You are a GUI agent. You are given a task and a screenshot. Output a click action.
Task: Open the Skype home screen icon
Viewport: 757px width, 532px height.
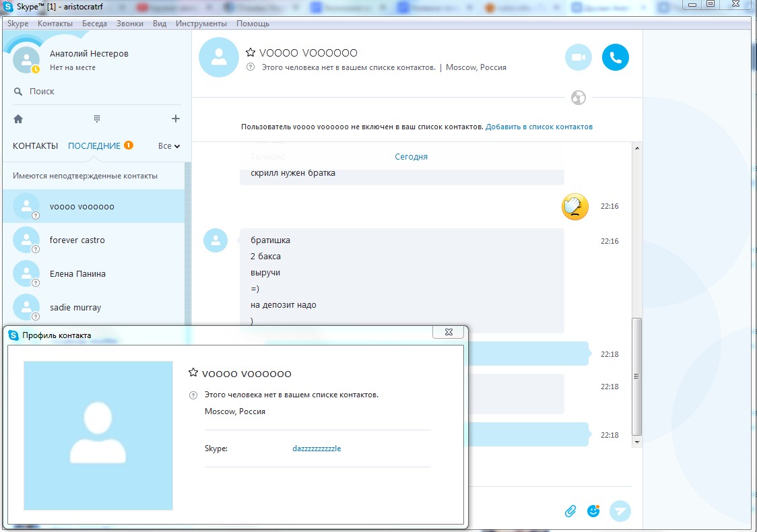coord(18,119)
